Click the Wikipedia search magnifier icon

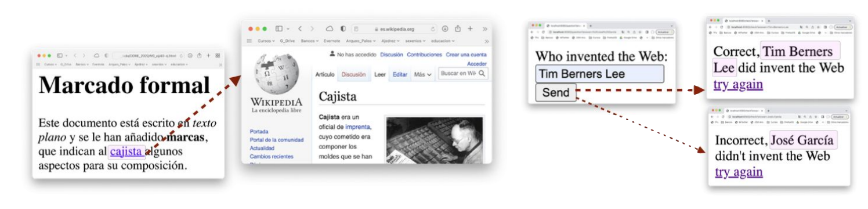(x=482, y=73)
